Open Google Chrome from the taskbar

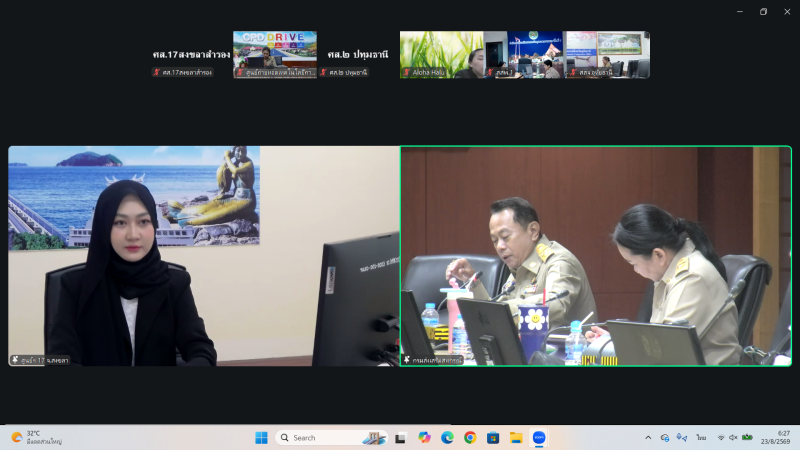(x=470, y=438)
